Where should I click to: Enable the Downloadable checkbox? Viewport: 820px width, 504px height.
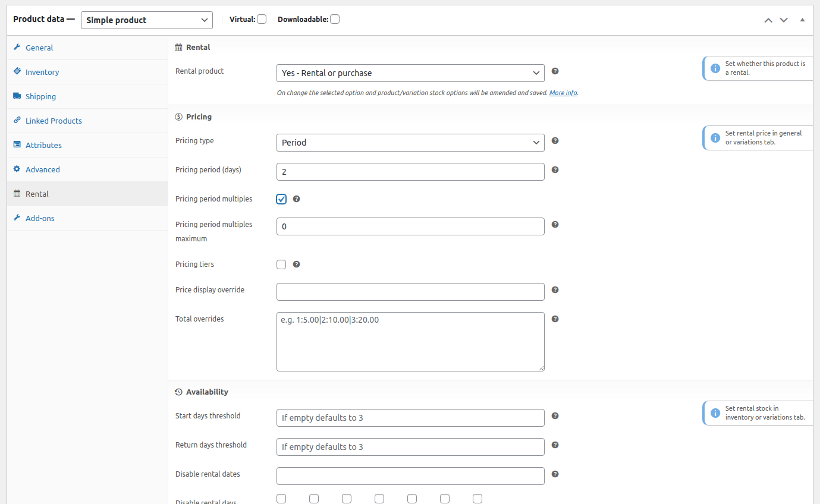[x=334, y=18]
